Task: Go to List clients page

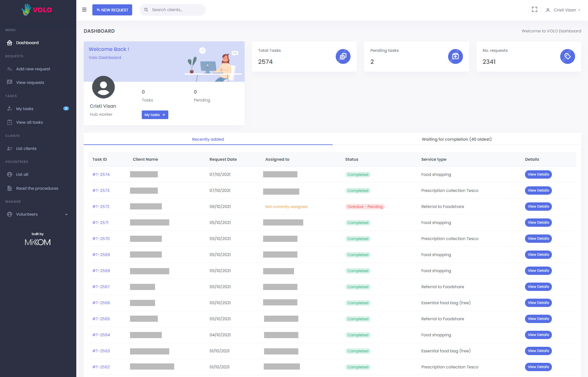Action: 26,149
